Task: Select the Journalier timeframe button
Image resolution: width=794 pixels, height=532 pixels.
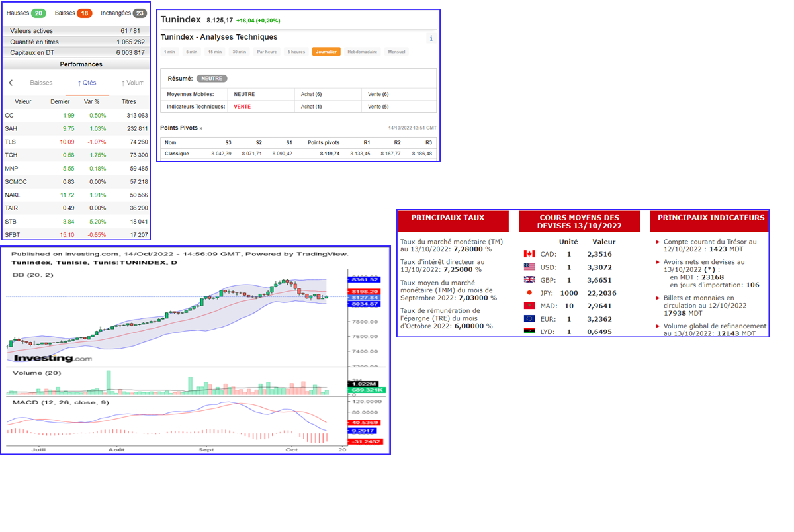Action: click(x=326, y=52)
